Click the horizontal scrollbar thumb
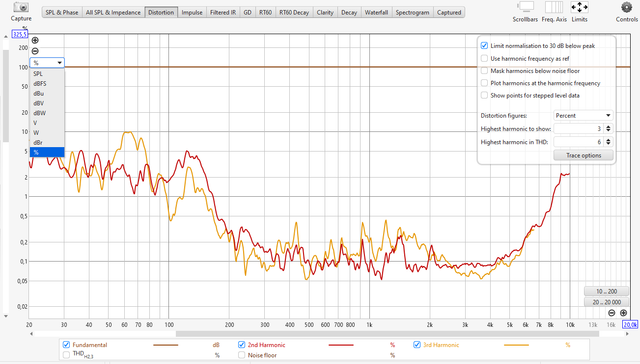The height and width of the screenshot is (364, 640). tap(387, 334)
